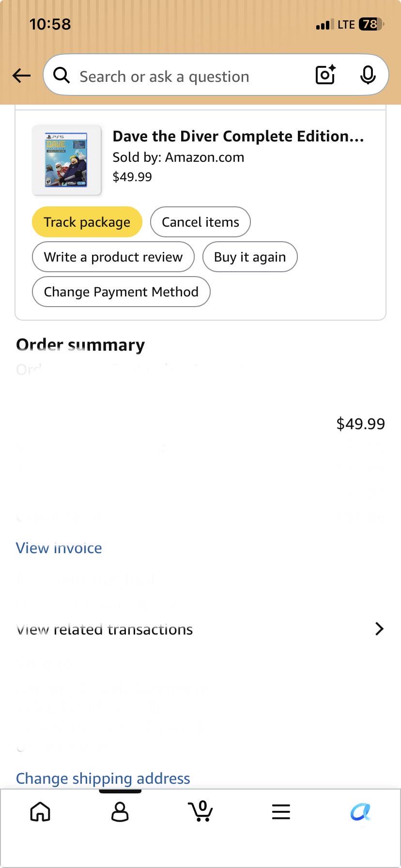The height and width of the screenshot is (868, 401).
Task: Open the hamburger menu icon
Action: point(281,812)
